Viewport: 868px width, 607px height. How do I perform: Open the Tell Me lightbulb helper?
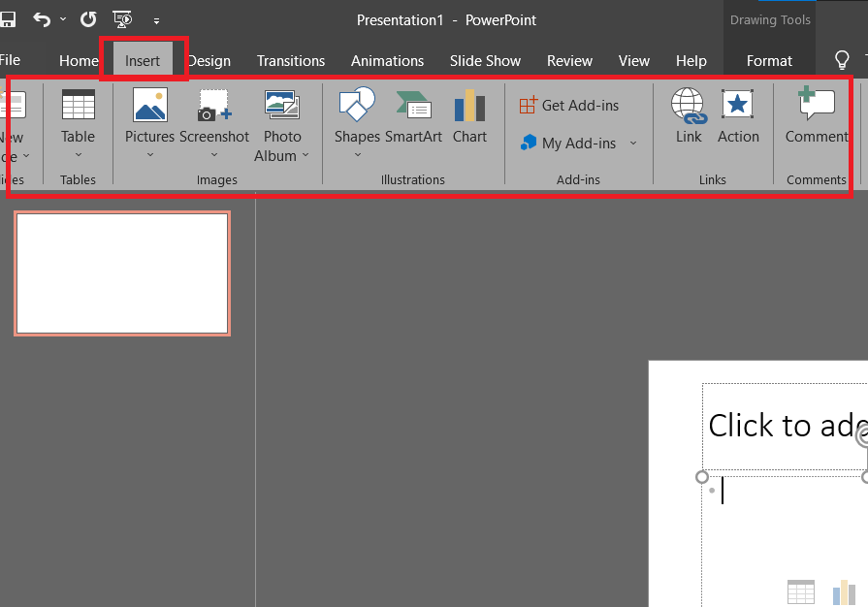pos(840,60)
